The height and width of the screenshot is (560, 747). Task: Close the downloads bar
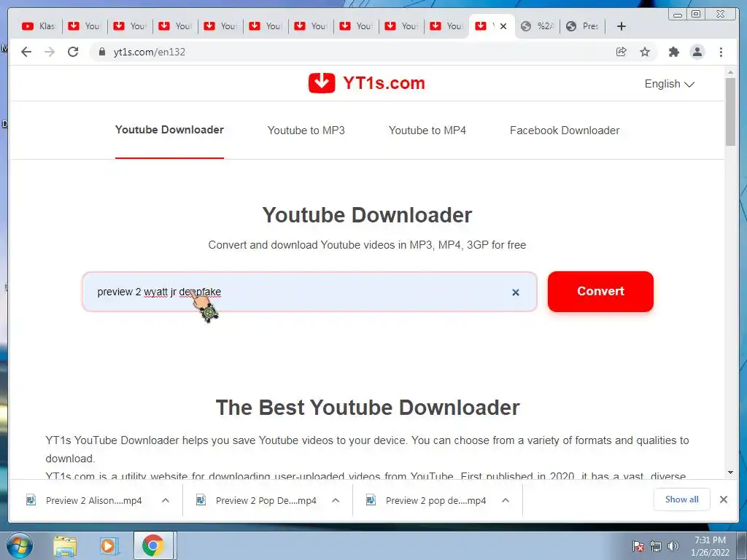pos(724,499)
